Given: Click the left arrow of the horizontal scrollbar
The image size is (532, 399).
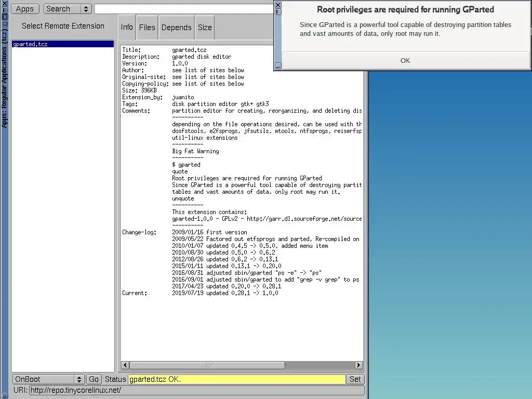Looking at the screenshot, I should [x=125, y=365].
